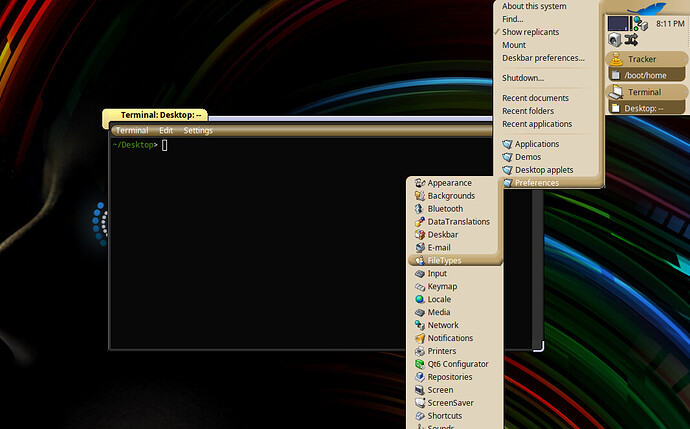Click the Screen preferences icon
Screen dimensions: 690x429
tap(420, 390)
